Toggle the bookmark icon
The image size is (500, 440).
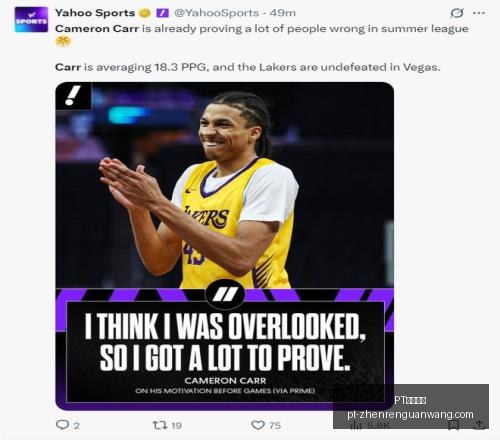[453, 425]
